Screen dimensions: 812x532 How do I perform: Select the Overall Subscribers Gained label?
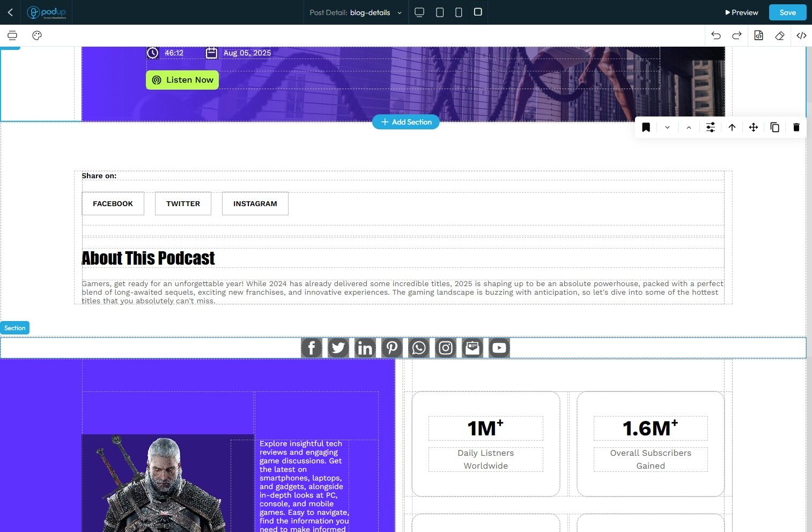point(651,460)
